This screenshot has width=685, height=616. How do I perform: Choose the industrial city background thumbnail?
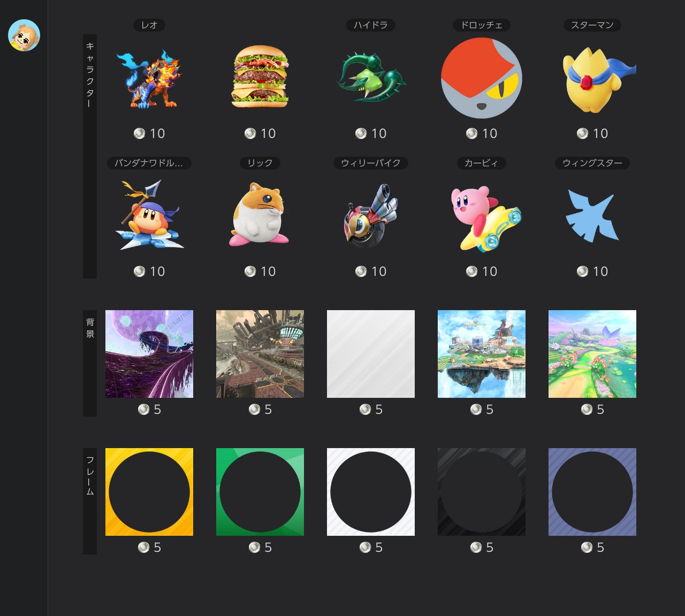tap(260, 354)
